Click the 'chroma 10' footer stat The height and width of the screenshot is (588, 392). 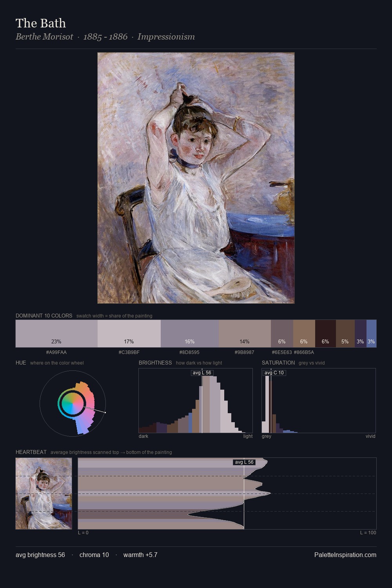click(94, 555)
